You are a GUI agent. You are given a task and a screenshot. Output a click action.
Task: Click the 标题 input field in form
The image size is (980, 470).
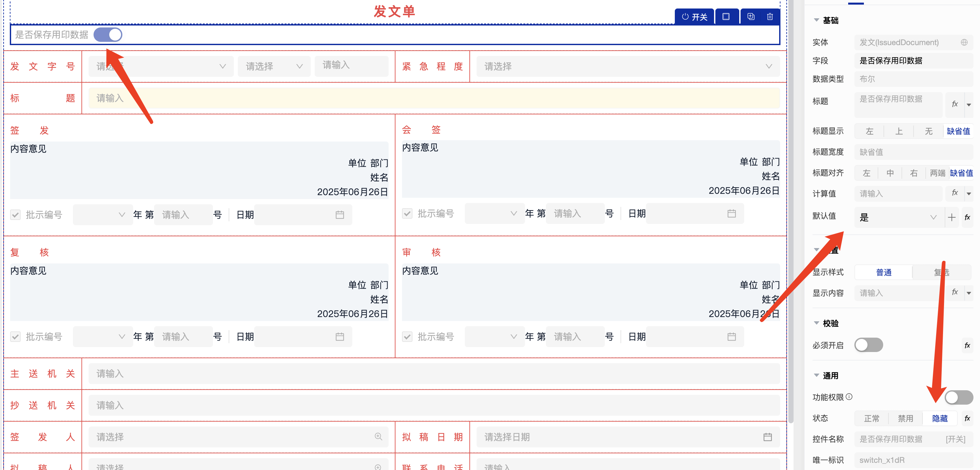[434, 98]
